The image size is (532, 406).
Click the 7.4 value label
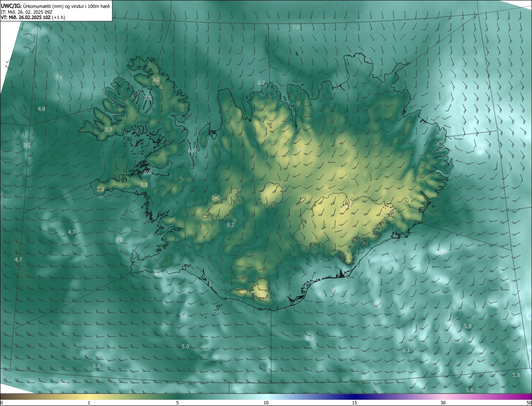[x=58, y=77]
